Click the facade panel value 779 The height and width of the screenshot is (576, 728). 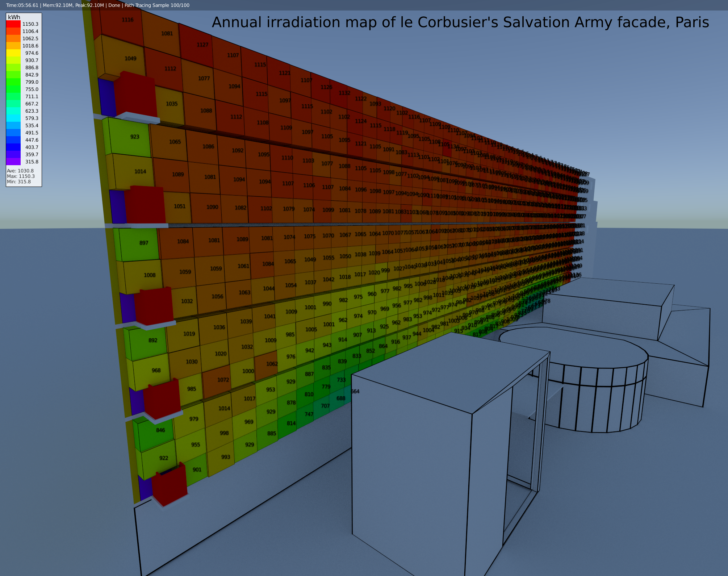326,387
